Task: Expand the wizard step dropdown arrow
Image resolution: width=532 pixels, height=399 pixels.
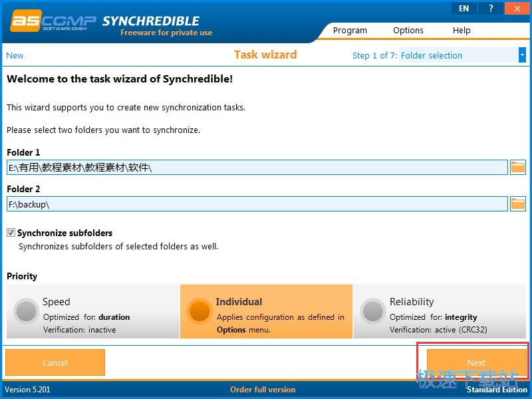Action: click(x=522, y=55)
